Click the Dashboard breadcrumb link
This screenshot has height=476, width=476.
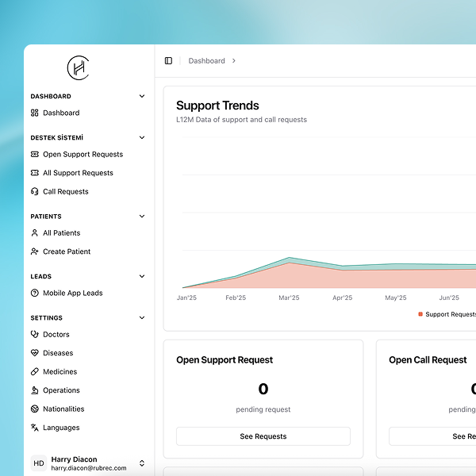(206, 61)
